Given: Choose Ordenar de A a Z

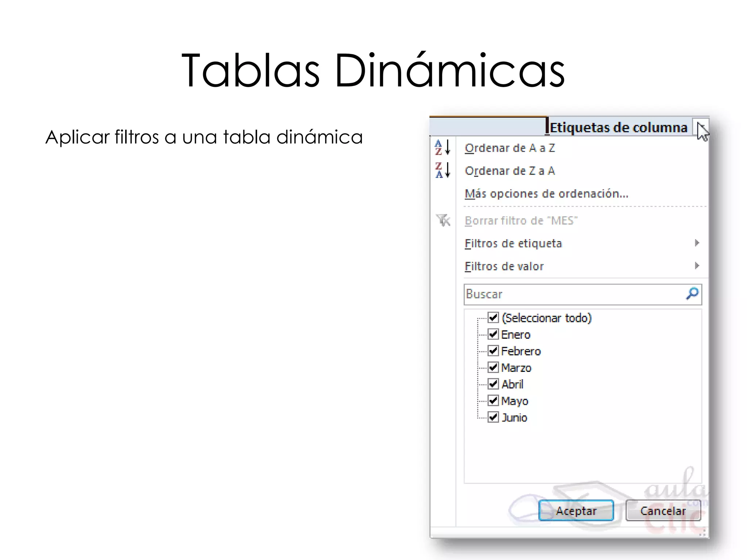Looking at the screenshot, I should point(510,148).
